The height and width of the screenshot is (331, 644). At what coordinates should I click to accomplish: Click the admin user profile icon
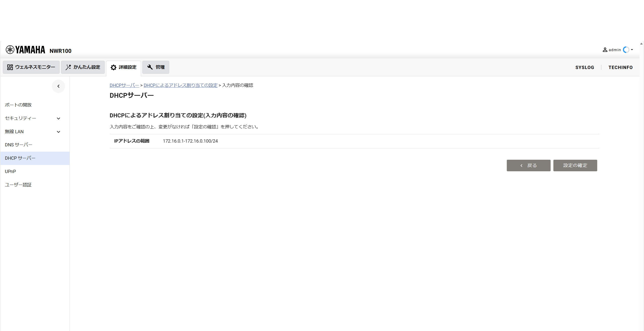click(x=605, y=50)
